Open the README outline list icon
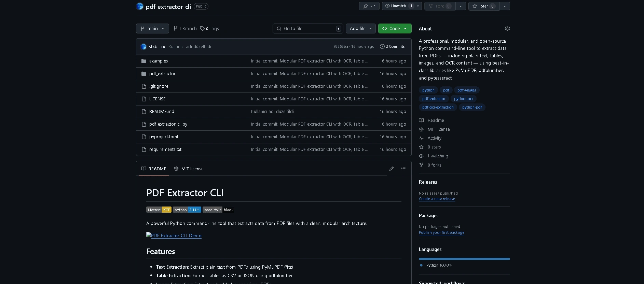Image resolution: width=644 pixels, height=284 pixels. (403, 169)
